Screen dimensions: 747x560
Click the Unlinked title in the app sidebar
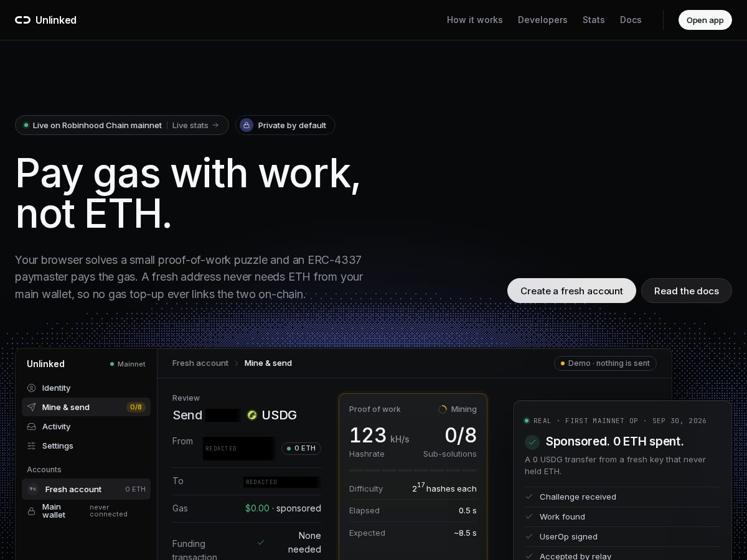click(x=45, y=364)
